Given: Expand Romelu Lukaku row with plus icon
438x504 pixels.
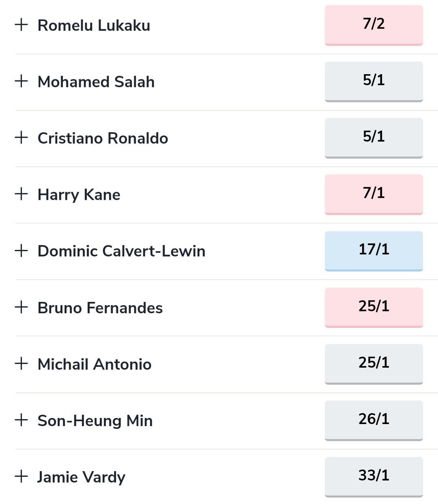Looking at the screenshot, I should point(21,25).
